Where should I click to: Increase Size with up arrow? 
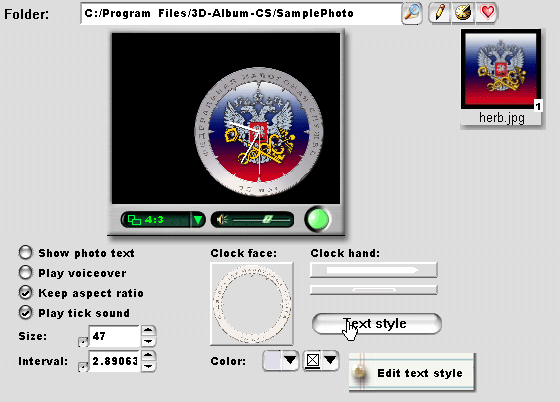[x=148, y=330]
